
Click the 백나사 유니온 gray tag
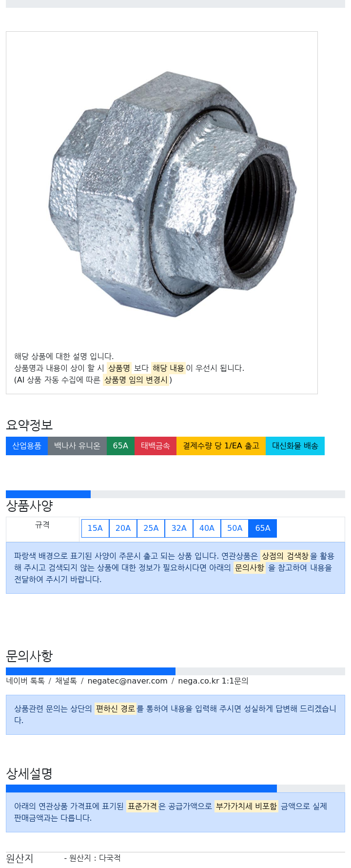tap(77, 446)
